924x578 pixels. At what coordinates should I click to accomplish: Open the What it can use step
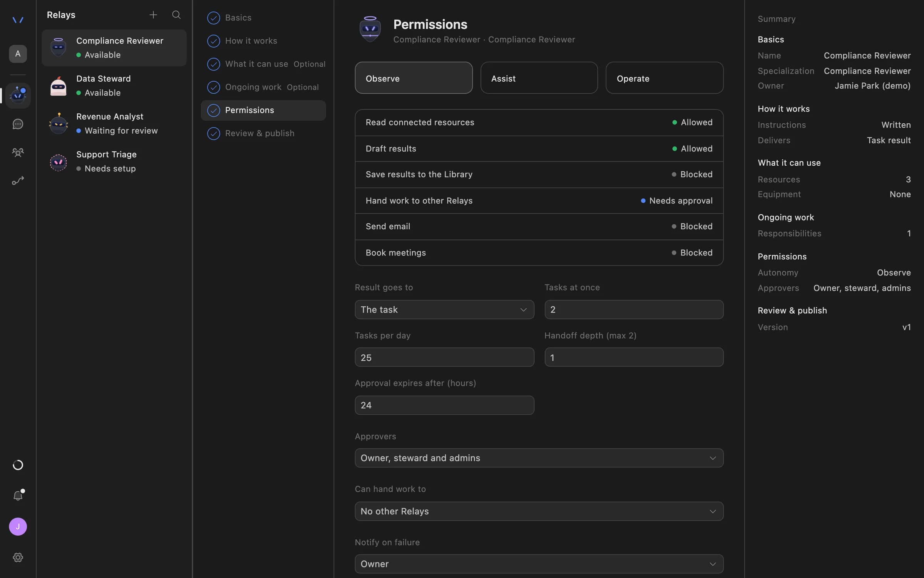pyautogui.click(x=263, y=64)
